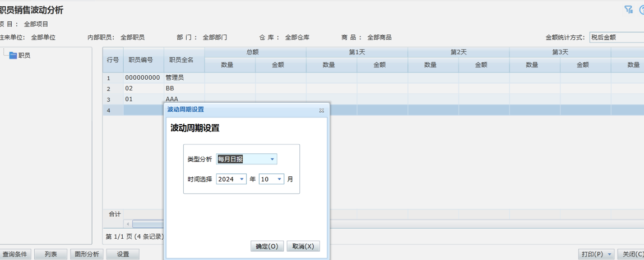Image resolution: width=644 pixels, height=260 pixels.
Task: Click the filter funnel icon
Action: pos(628,10)
